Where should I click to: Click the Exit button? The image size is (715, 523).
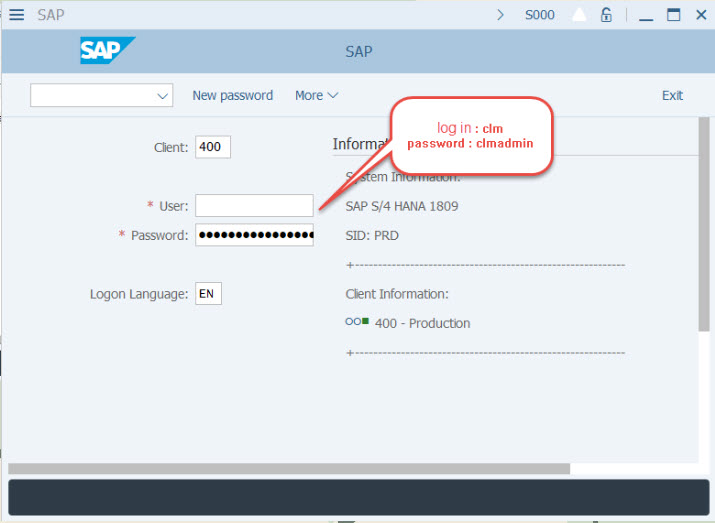point(672,95)
